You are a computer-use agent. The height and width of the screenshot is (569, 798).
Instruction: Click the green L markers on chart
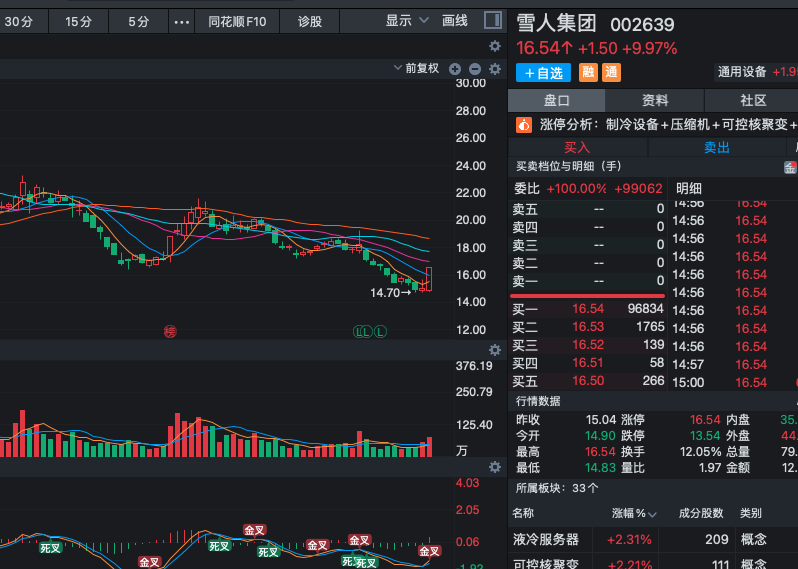(x=370, y=332)
